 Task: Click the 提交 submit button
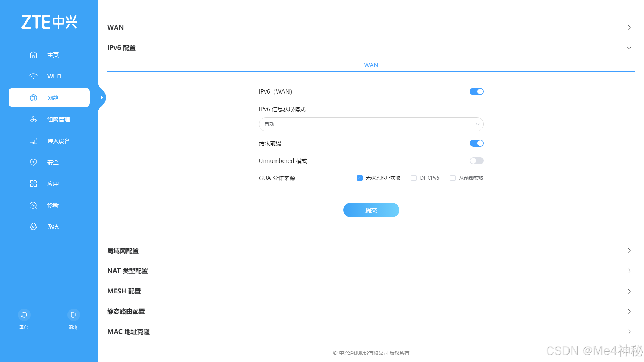[371, 210]
